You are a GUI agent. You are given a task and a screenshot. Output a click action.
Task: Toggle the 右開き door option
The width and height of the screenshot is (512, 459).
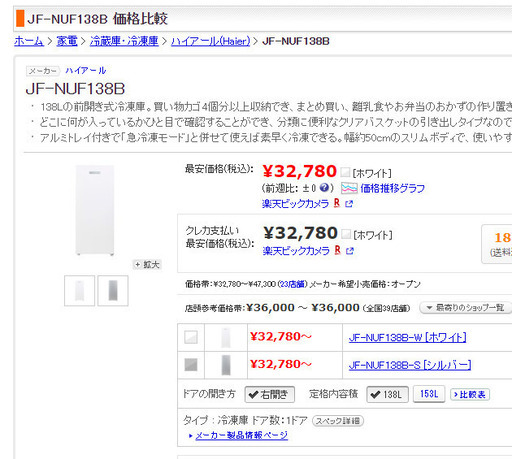click(x=270, y=395)
